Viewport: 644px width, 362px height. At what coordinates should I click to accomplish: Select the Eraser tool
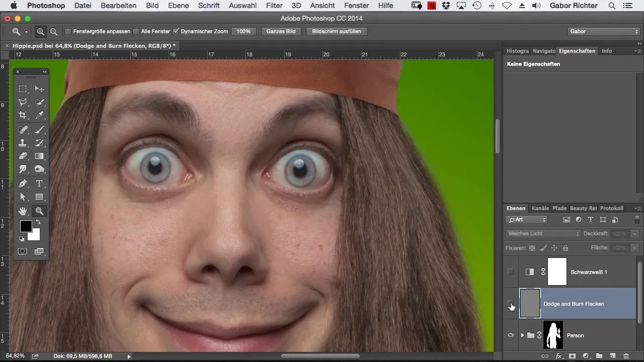tap(23, 156)
